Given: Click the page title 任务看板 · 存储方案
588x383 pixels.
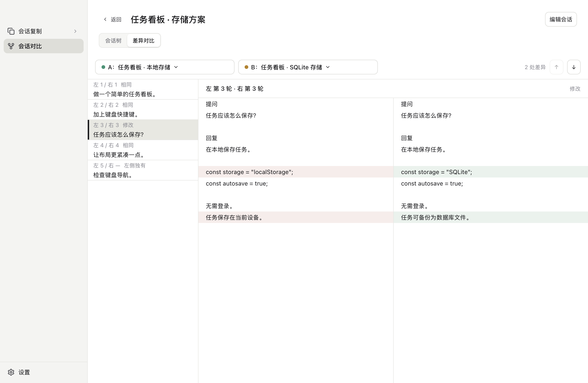Looking at the screenshot, I should pos(168,20).
